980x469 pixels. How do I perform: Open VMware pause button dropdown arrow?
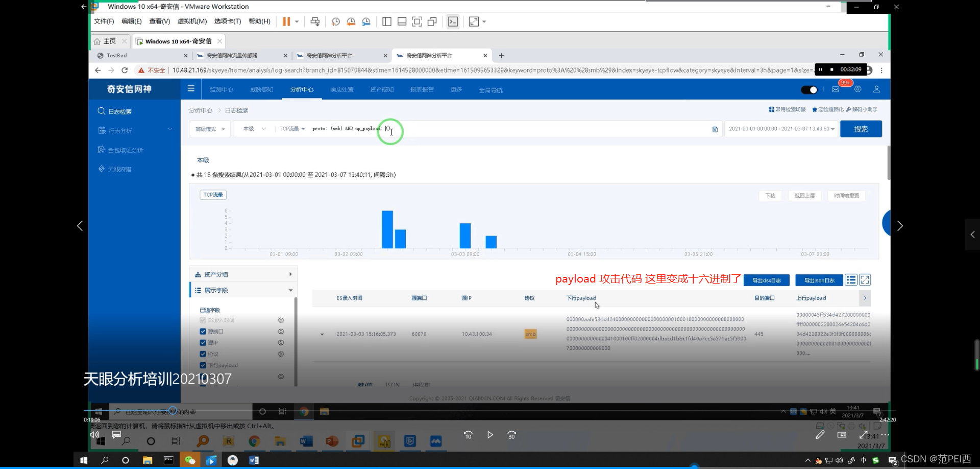coord(297,21)
